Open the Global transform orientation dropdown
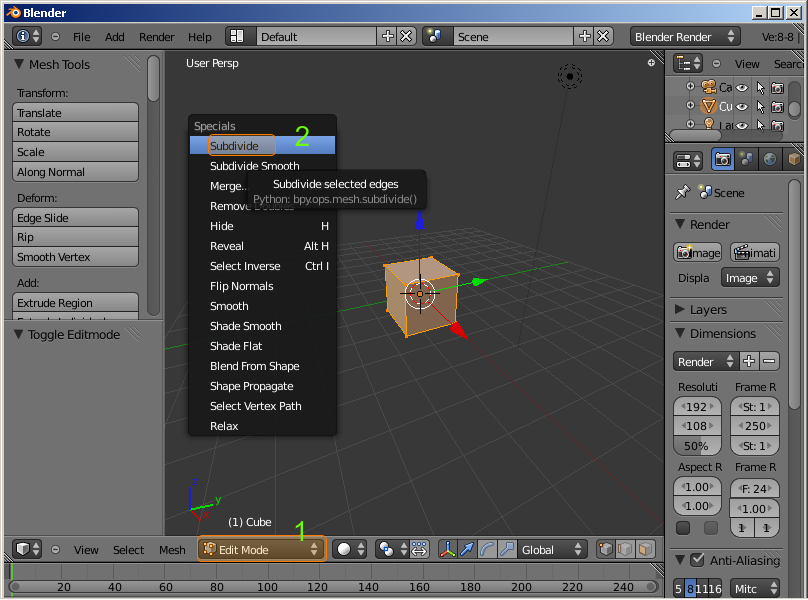Image resolution: width=808 pixels, height=600 pixels. point(552,549)
